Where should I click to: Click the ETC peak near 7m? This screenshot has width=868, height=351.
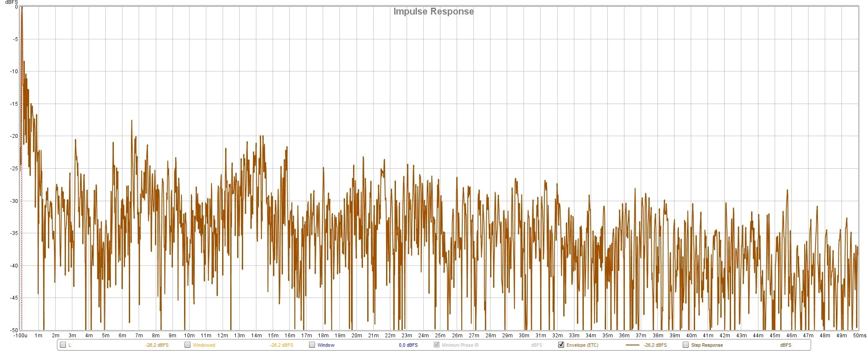click(131, 121)
